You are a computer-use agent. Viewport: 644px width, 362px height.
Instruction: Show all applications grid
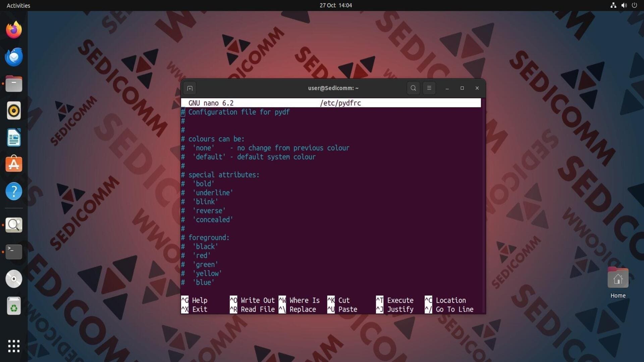click(14, 346)
